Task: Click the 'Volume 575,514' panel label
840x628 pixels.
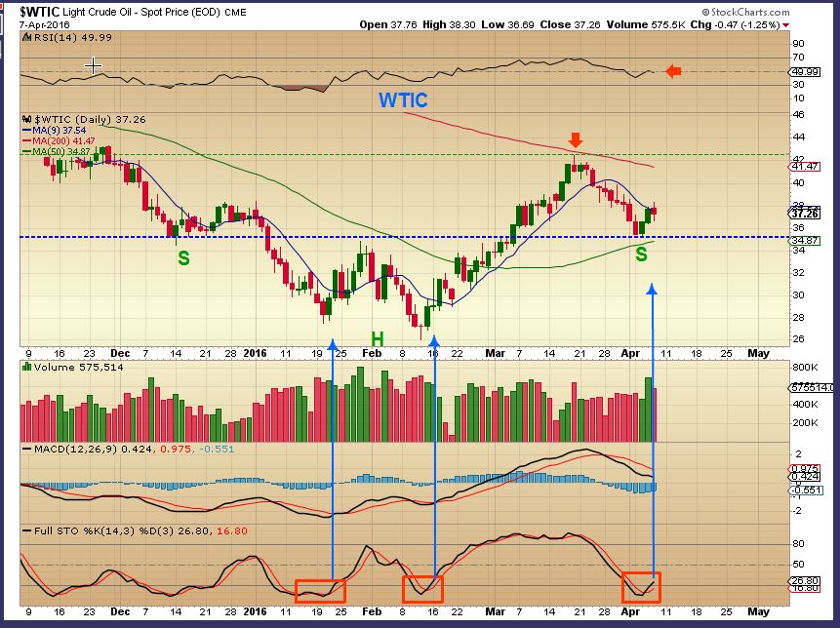Action: [x=78, y=368]
